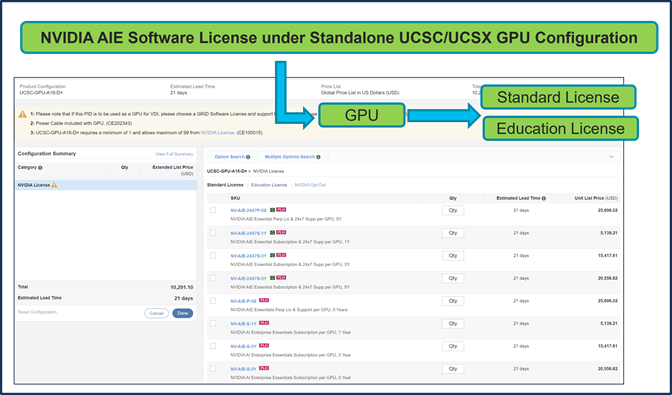Click the green badge next to NV-AIE-24X7S-3Y

[272, 255]
